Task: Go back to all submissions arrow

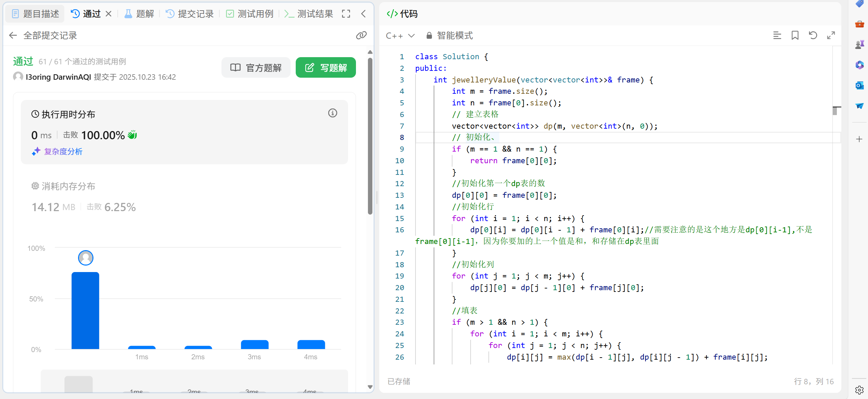Action: click(13, 35)
